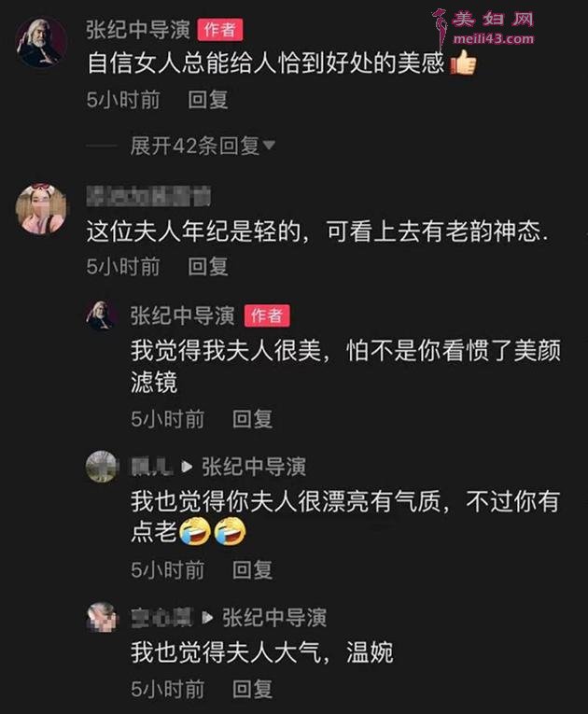Click the red 作者 badge on the top comment
Image resolution: width=588 pixels, height=714 pixels.
click(x=220, y=30)
